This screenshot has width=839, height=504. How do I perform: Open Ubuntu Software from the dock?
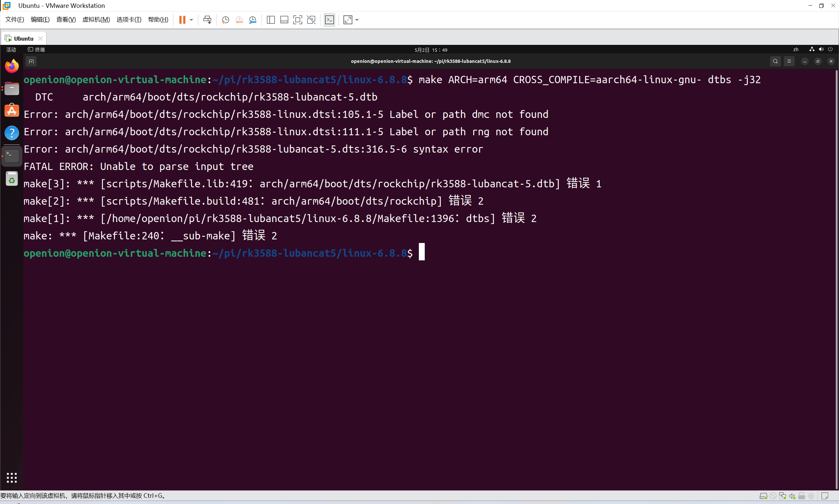tap(11, 110)
